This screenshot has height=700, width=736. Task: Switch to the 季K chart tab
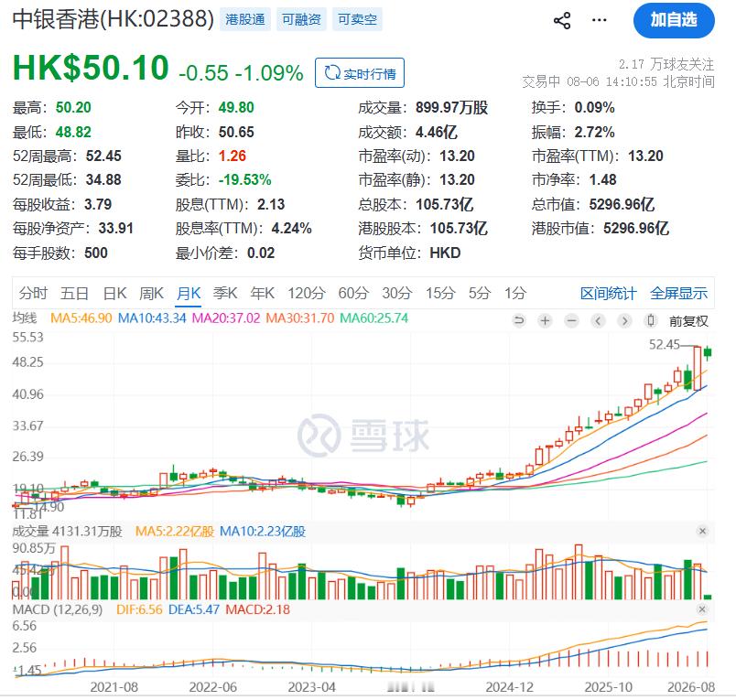point(225,293)
